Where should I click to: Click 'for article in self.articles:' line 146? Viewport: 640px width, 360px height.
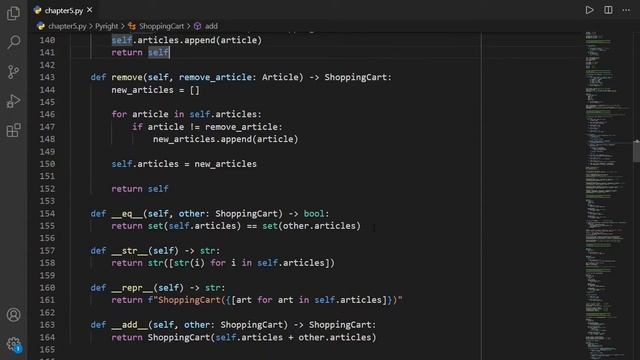pos(187,114)
